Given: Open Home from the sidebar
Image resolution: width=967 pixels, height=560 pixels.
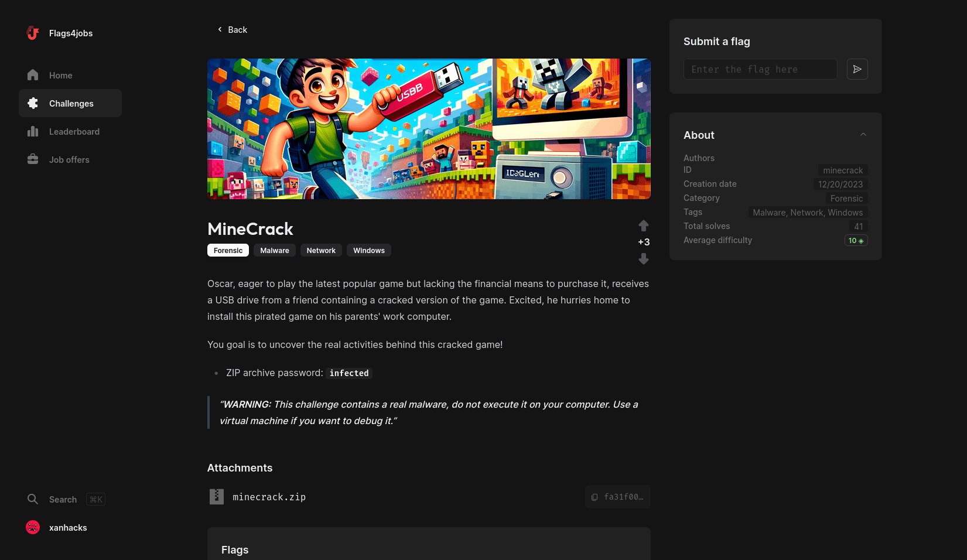Looking at the screenshot, I should click(x=70, y=75).
